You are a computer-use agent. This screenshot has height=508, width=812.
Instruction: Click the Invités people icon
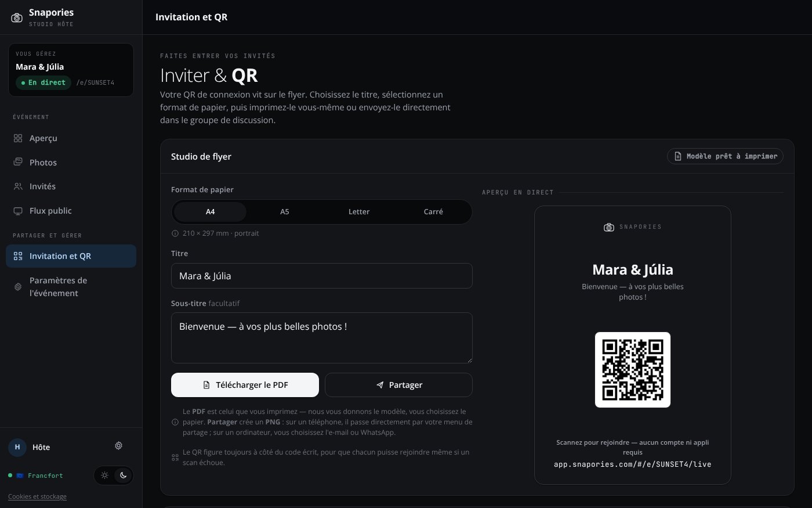[18, 186]
